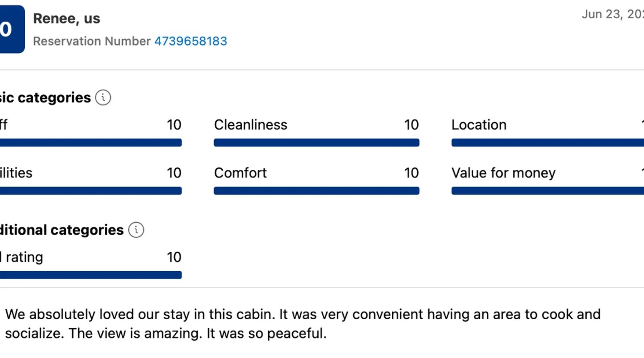
Task: Click the Cleanliness score of 10
Action: 411,125
